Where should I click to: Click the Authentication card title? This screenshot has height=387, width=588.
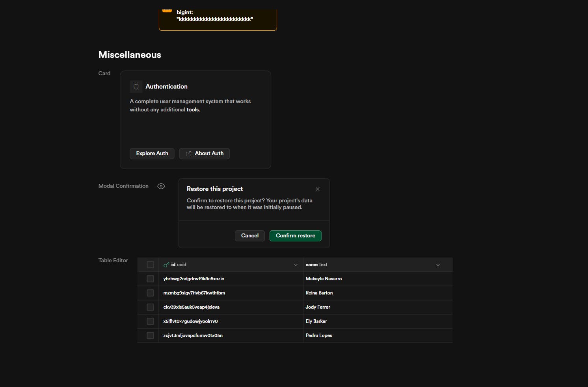[x=166, y=87]
